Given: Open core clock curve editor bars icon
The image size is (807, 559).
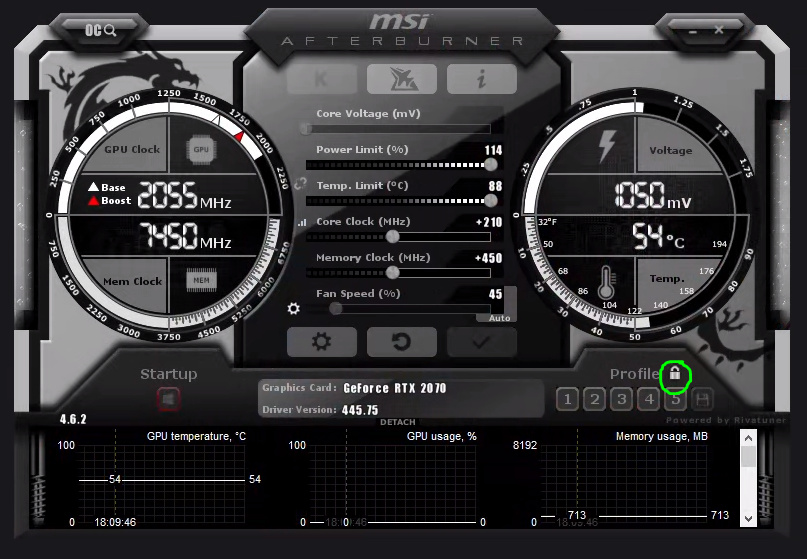Looking at the screenshot, I should 302,222.
